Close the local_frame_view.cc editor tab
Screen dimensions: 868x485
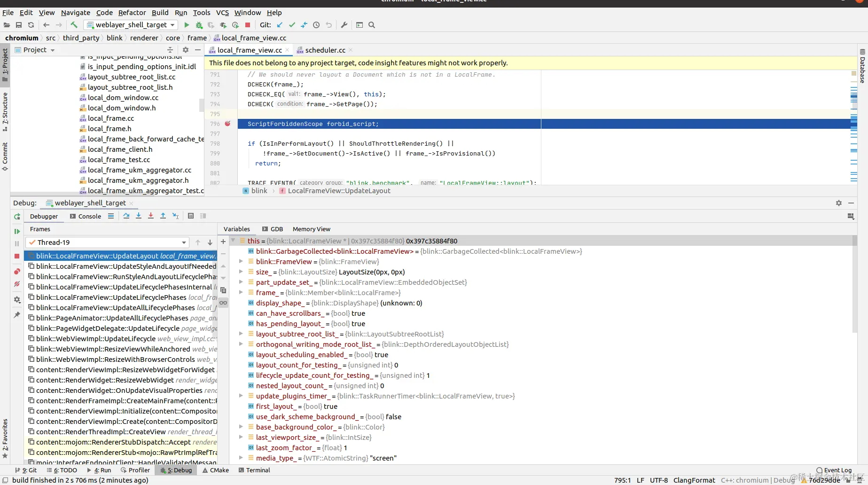click(287, 50)
